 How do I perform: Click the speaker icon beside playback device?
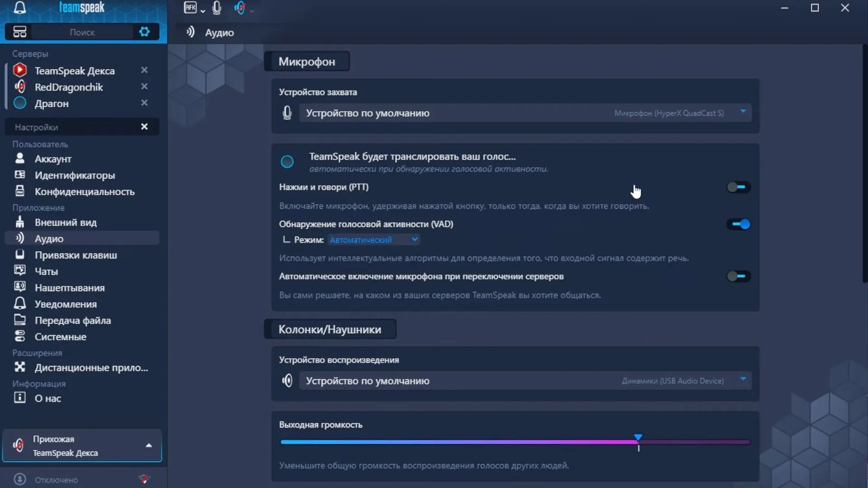[x=287, y=380]
